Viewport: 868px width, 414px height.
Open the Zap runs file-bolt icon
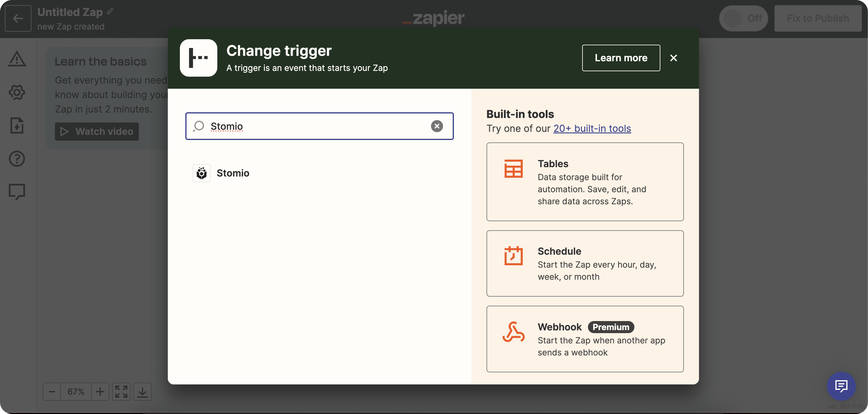click(x=17, y=126)
